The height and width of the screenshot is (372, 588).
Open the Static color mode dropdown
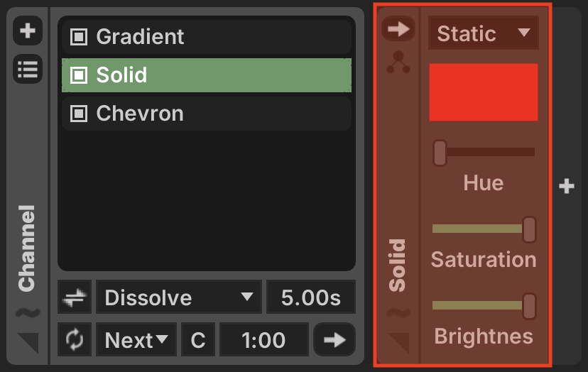pyautogui.click(x=484, y=33)
